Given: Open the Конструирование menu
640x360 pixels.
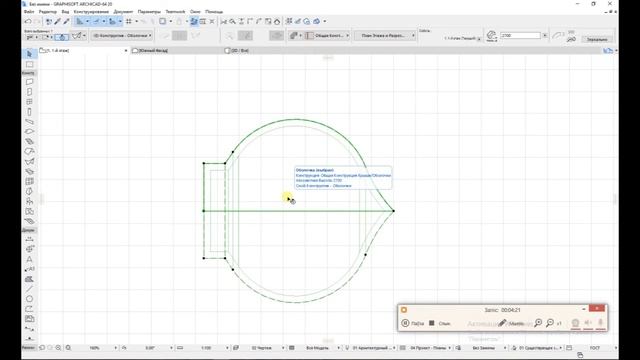Looking at the screenshot, I should [x=91, y=12].
